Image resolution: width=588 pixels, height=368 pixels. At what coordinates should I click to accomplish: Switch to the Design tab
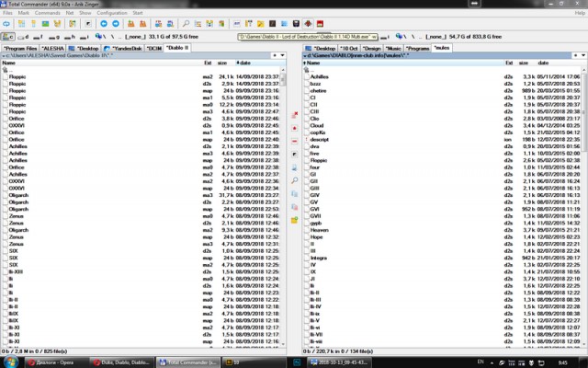(x=371, y=48)
